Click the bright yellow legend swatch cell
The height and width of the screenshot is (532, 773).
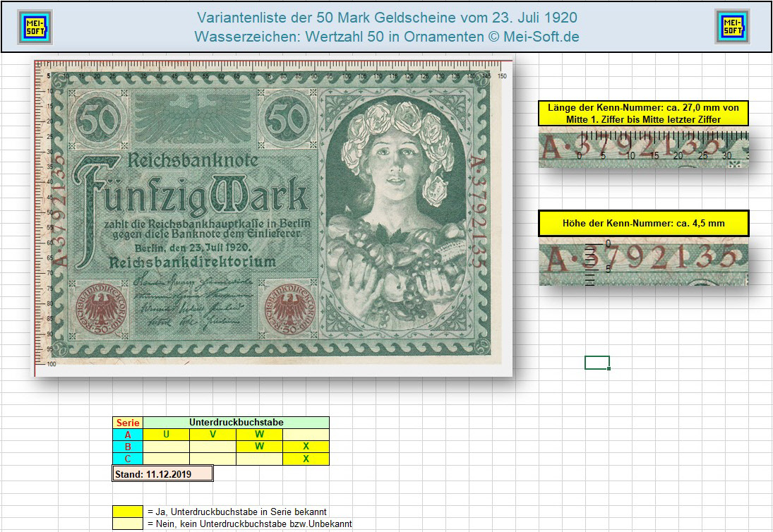click(128, 512)
